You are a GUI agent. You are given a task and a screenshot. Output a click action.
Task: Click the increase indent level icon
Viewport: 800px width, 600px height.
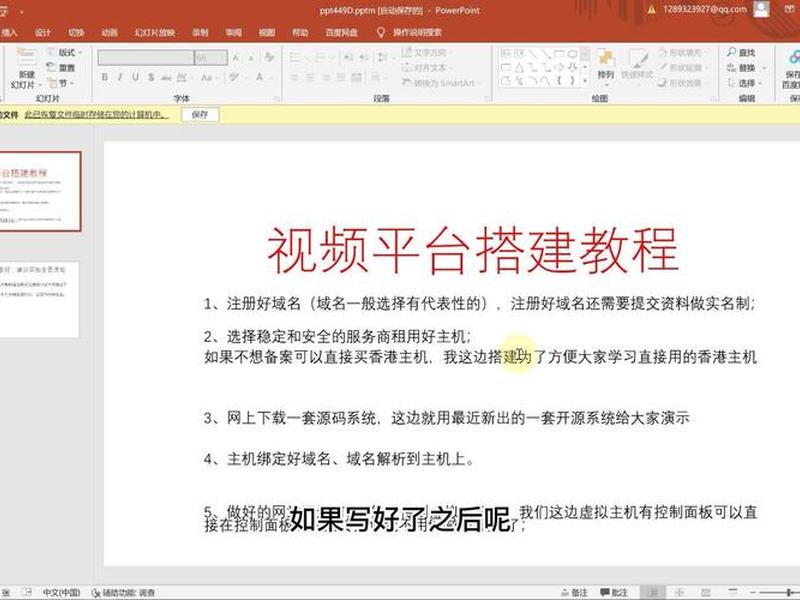coord(364,58)
